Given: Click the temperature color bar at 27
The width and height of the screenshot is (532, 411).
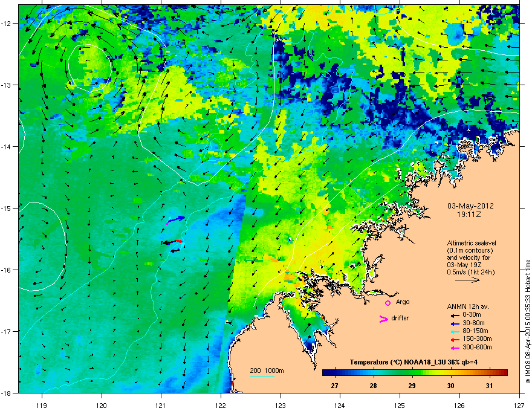Looking at the screenshot, I should pos(335,373).
